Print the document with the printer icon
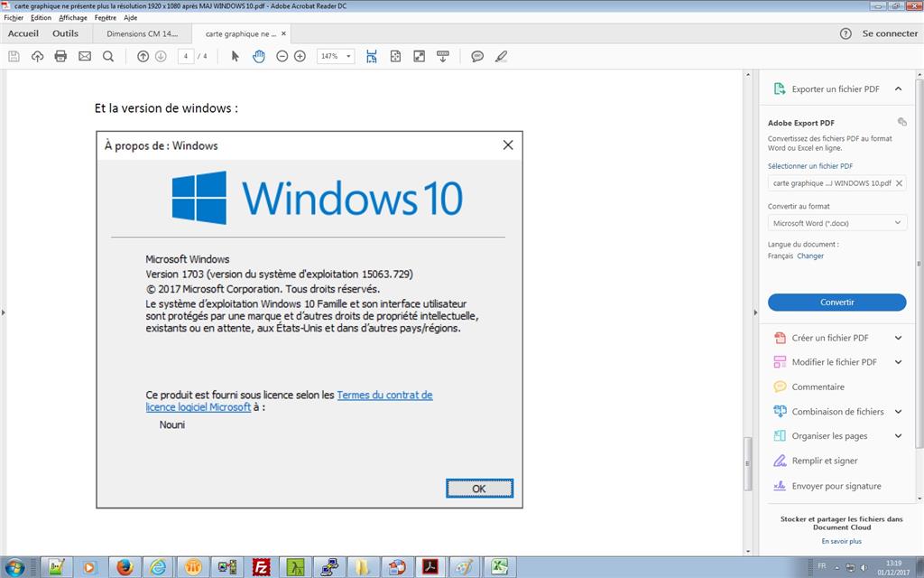Image resolution: width=924 pixels, height=578 pixels. point(60,57)
